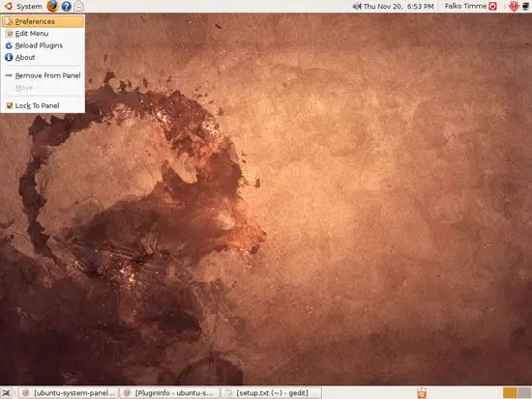Choose Edit Menu in the context menu

[43, 34]
